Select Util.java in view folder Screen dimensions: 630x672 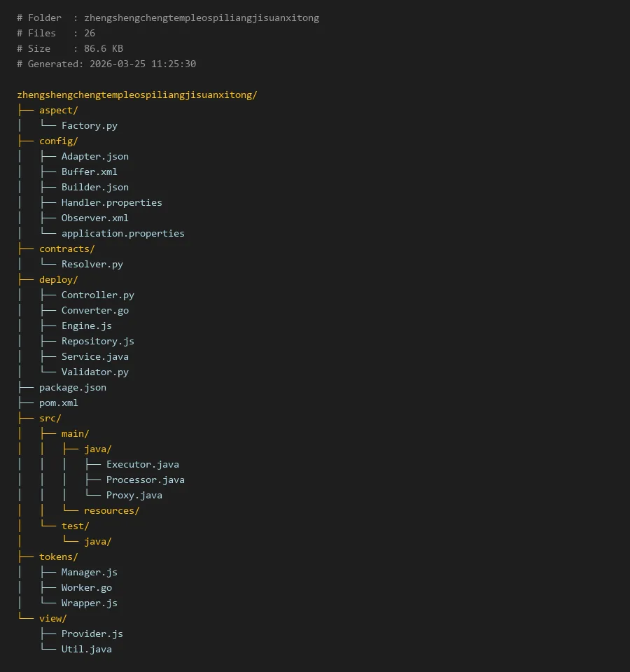86,649
